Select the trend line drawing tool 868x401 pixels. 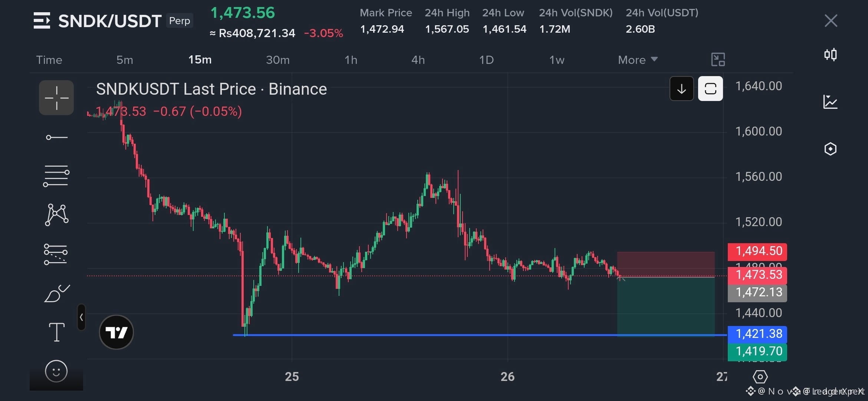pos(56,137)
